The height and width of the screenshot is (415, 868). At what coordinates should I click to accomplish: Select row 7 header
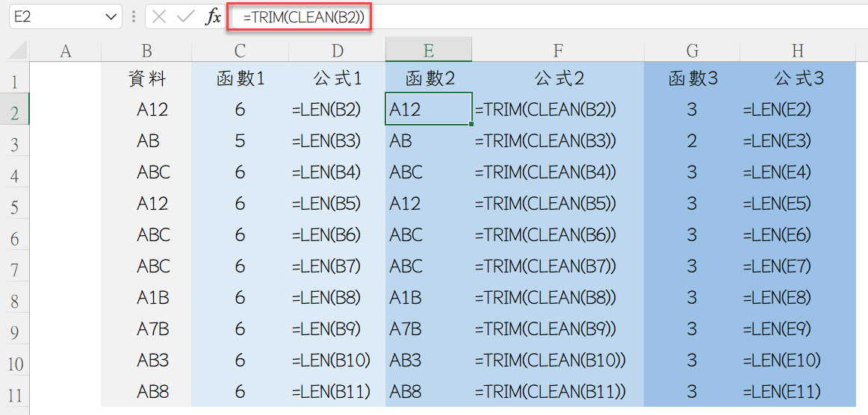(15, 266)
